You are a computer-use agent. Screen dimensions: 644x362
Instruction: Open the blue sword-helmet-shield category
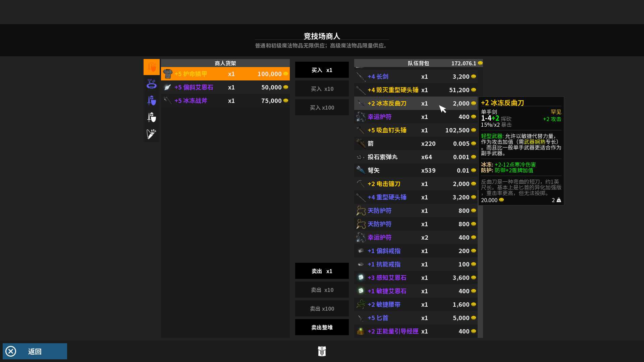tap(152, 101)
